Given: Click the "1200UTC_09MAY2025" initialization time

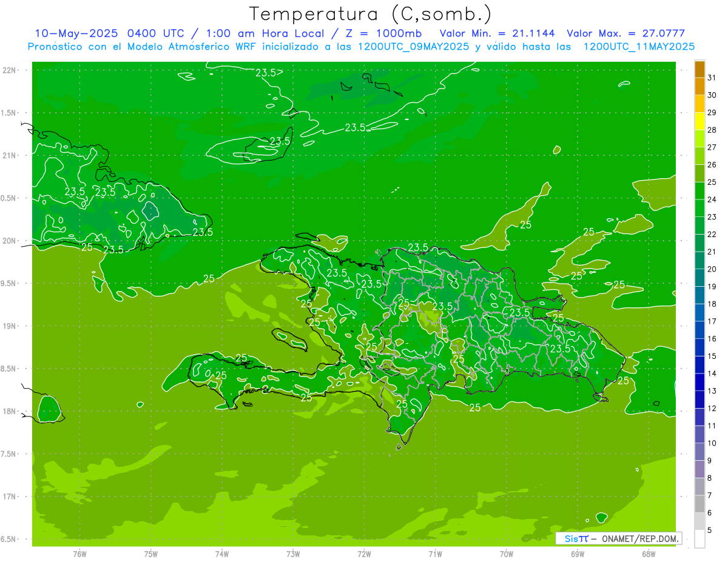Looking at the screenshot, I should [414, 47].
